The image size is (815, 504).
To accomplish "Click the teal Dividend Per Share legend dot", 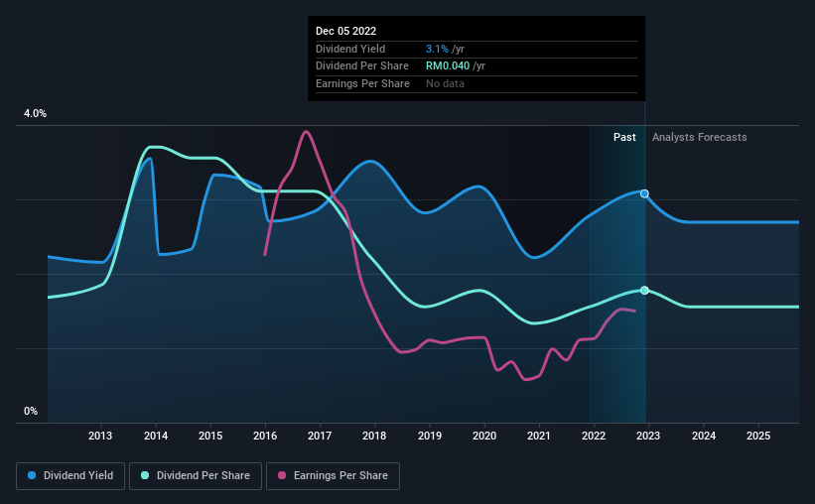I will point(145,475).
